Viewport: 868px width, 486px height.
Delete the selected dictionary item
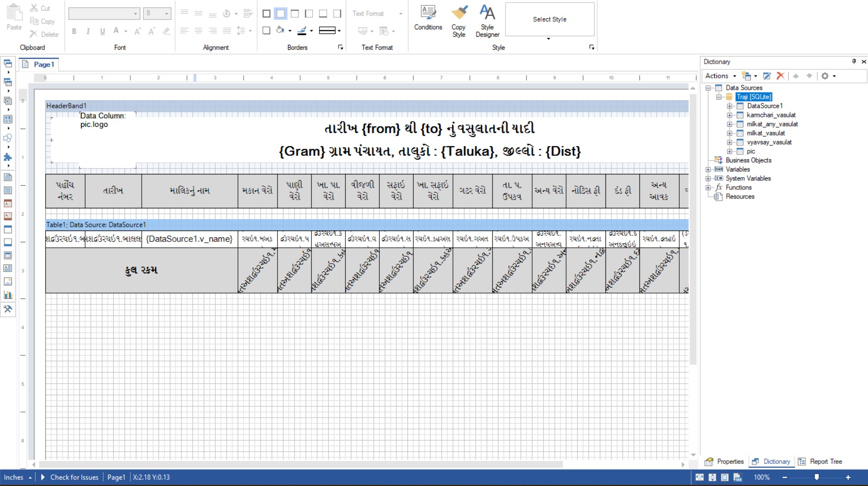(x=780, y=76)
